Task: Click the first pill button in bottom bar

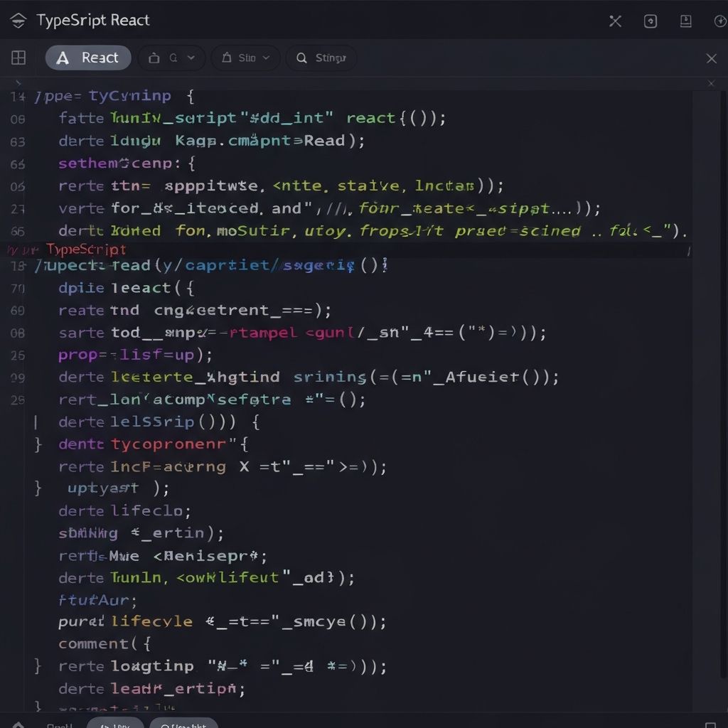Action: tap(114, 724)
